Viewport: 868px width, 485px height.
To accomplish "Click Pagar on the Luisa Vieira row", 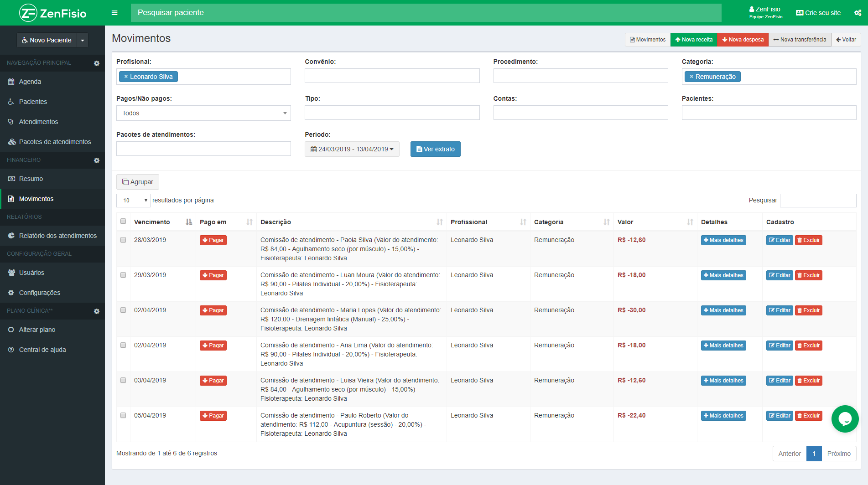I will (213, 381).
